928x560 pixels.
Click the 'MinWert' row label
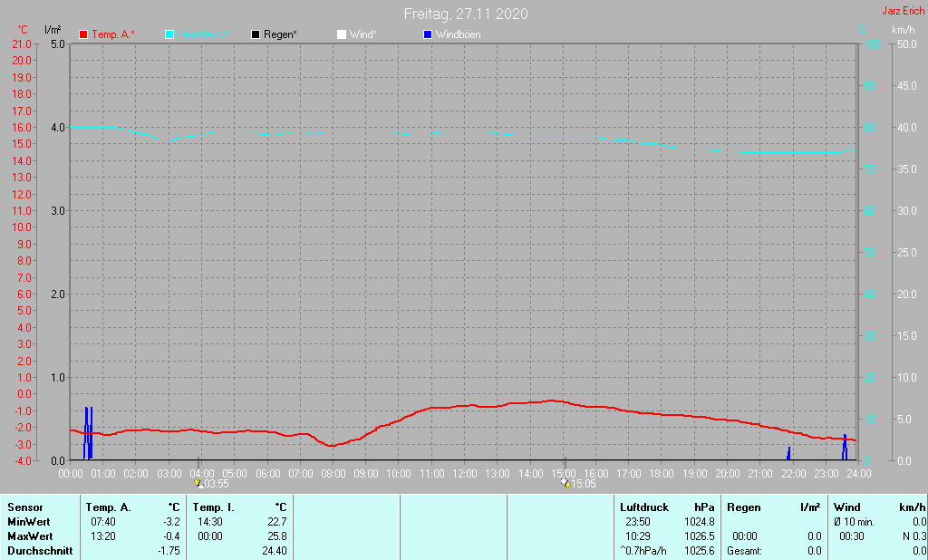pos(29,522)
